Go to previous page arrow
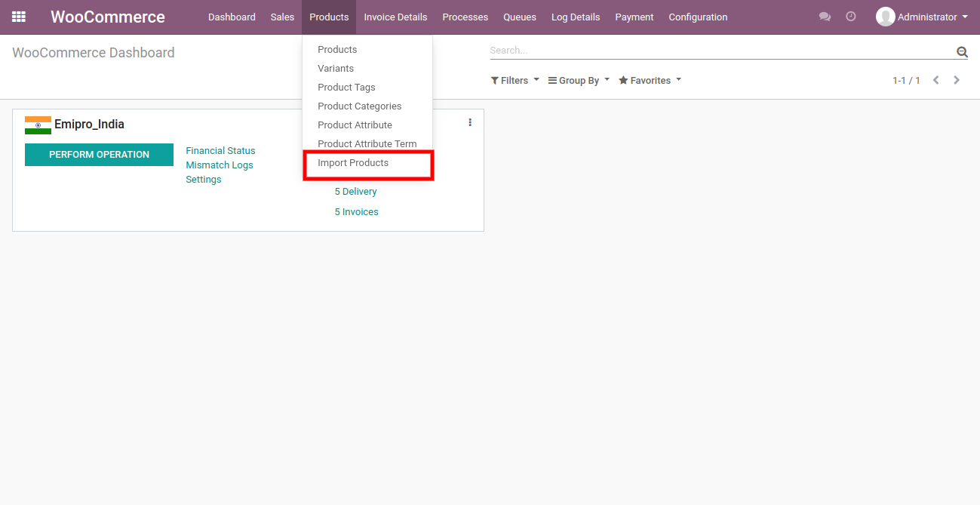The height and width of the screenshot is (505, 980). (x=935, y=80)
